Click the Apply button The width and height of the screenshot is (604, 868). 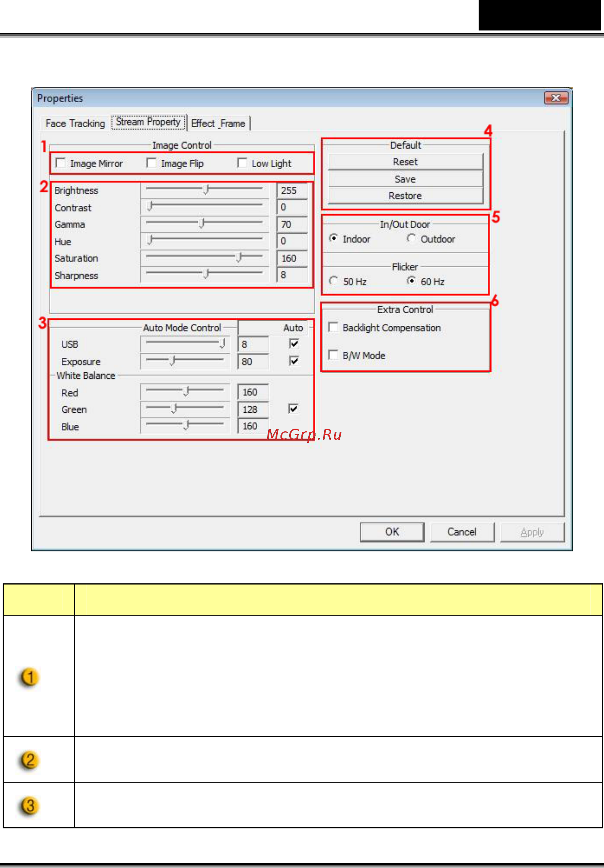click(x=532, y=532)
